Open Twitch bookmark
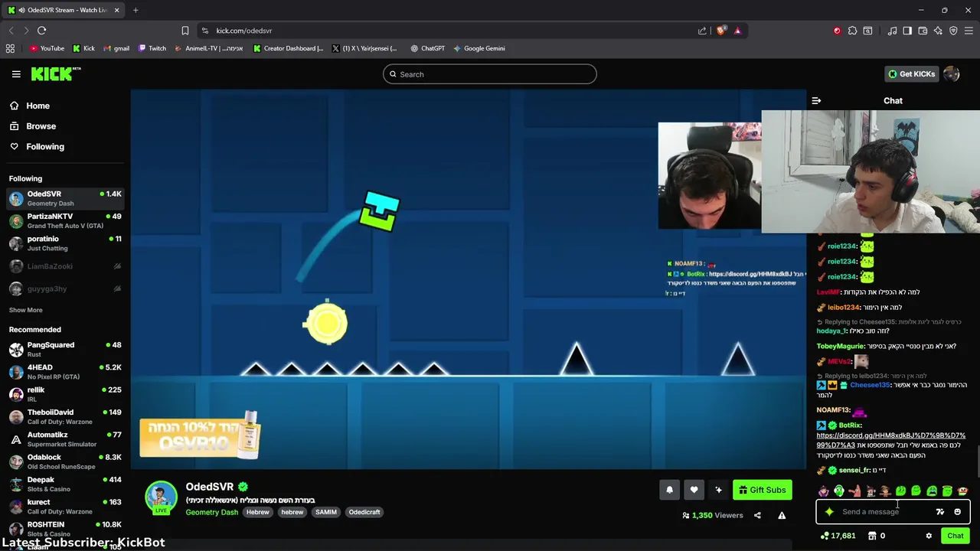The height and width of the screenshot is (551, 980). pos(152,48)
